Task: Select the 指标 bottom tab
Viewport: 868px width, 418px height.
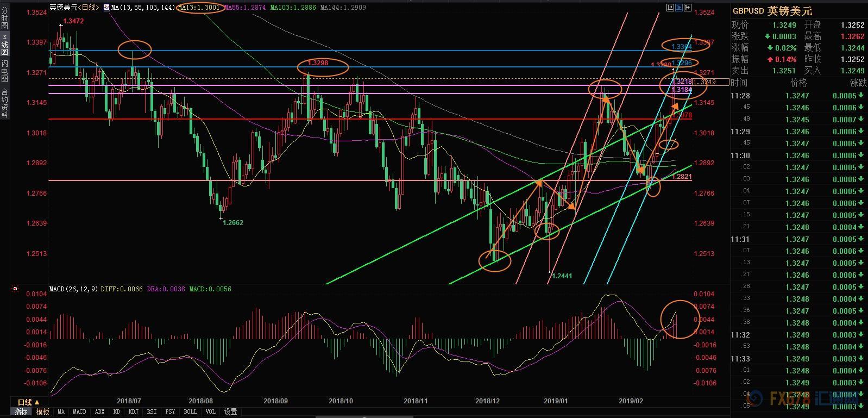Action: coord(21,412)
